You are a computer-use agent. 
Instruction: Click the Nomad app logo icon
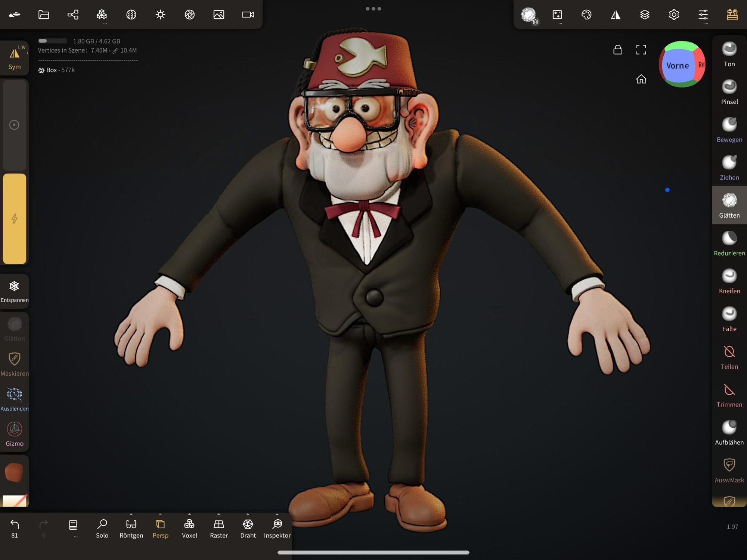tap(15, 15)
